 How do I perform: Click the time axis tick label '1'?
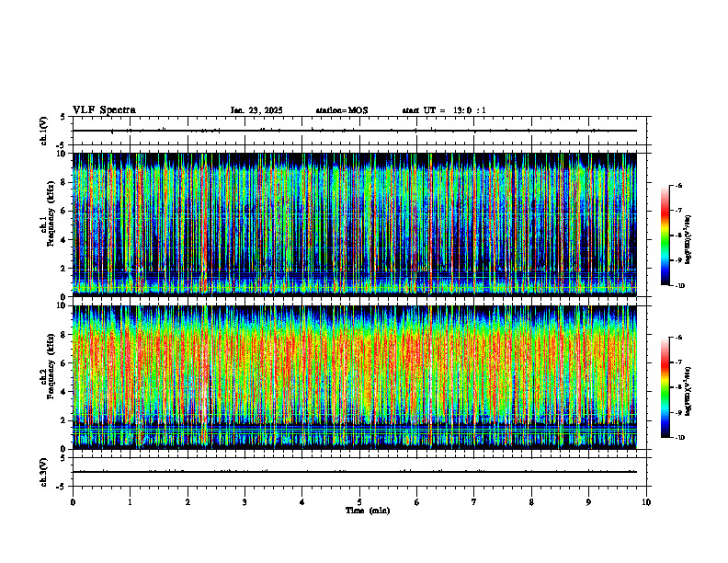130,502
